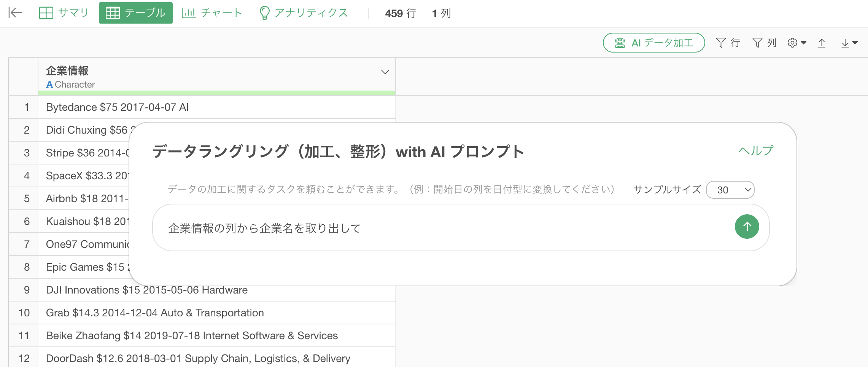Open the 行 row filter
This screenshot has height=367, width=868.
pos(728,43)
